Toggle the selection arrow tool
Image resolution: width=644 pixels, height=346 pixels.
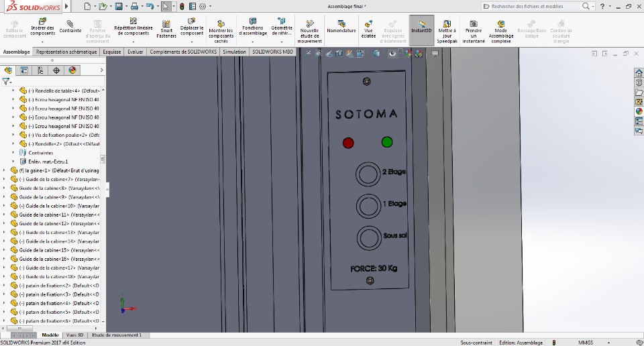click(x=166, y=6)
